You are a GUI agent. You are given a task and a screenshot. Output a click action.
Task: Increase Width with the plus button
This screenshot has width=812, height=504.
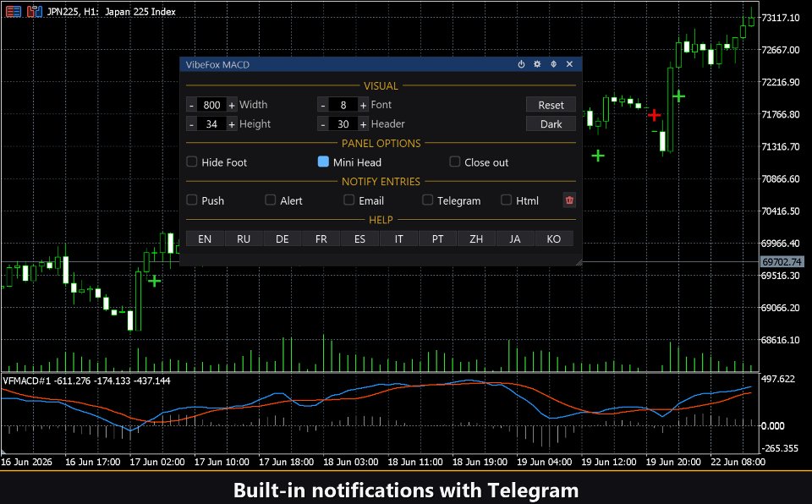tap(232, 105)
